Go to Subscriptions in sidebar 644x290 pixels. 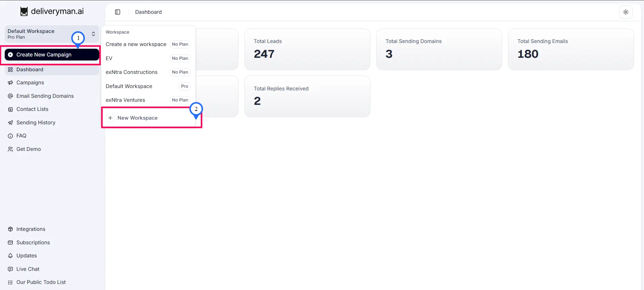33,243
